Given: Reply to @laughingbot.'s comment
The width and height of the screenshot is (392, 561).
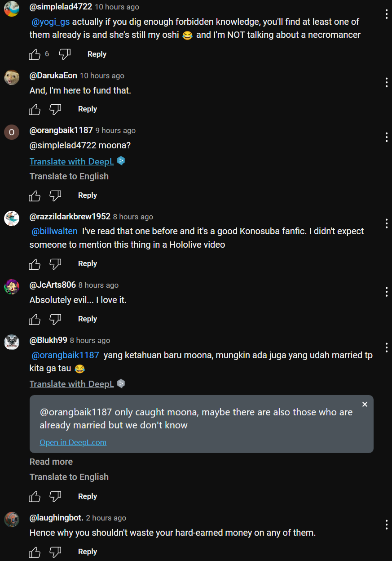Looking at the screenshot, I should point(87,552).
